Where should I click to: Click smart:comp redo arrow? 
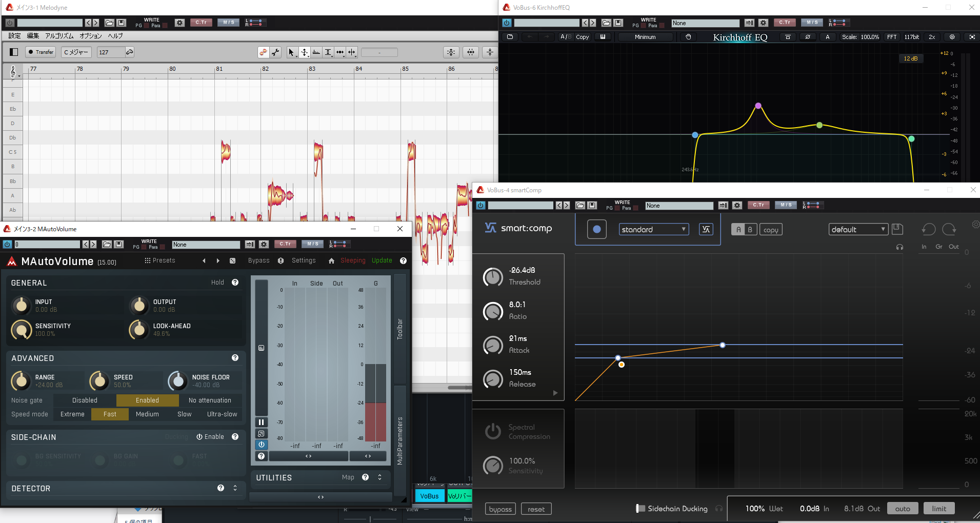(x=949, y=229)
